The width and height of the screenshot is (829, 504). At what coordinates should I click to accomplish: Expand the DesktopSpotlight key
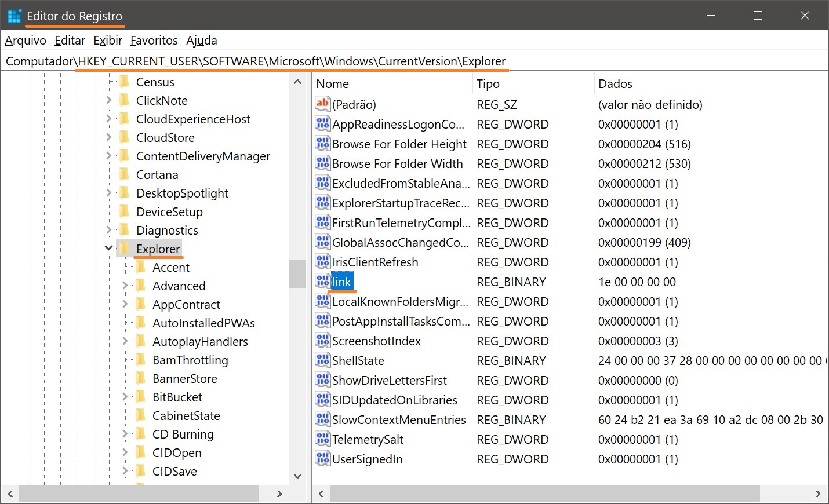(108, 193)
